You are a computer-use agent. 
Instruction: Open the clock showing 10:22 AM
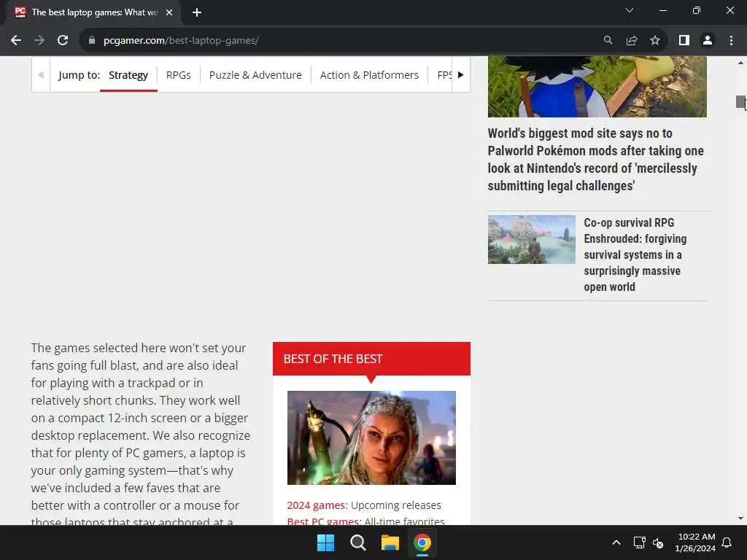695,542
